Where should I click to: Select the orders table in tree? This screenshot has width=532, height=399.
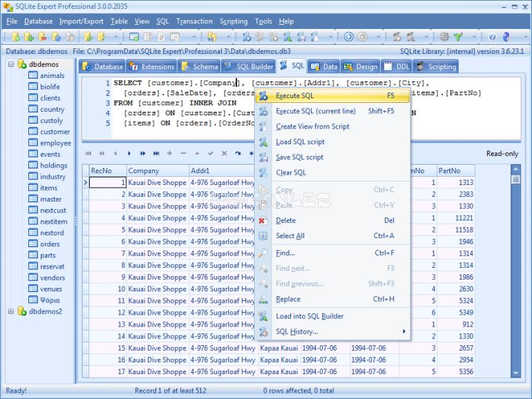click(50, 244)
